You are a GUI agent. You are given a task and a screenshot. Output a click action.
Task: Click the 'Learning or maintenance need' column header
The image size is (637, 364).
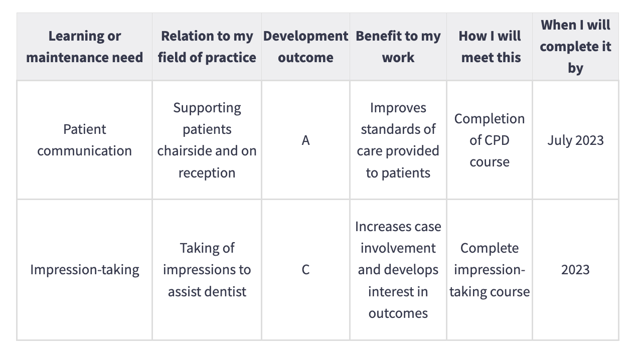(x=84, y=47)
